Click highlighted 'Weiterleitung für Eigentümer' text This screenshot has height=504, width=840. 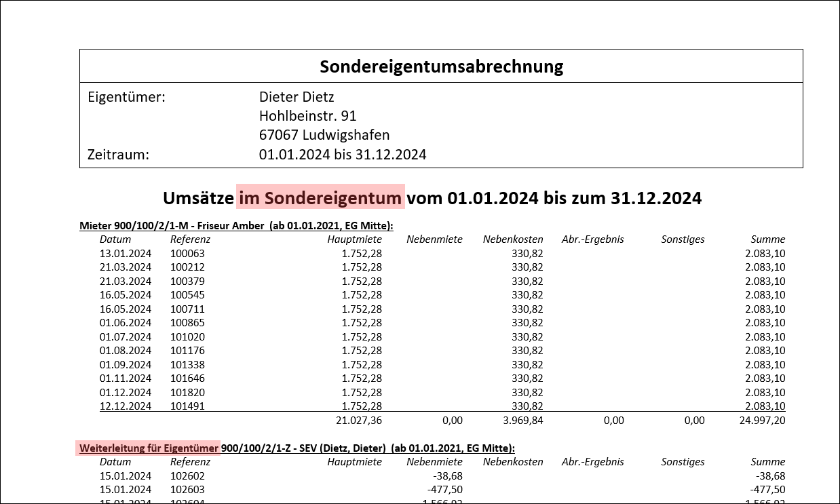[148, 448]
